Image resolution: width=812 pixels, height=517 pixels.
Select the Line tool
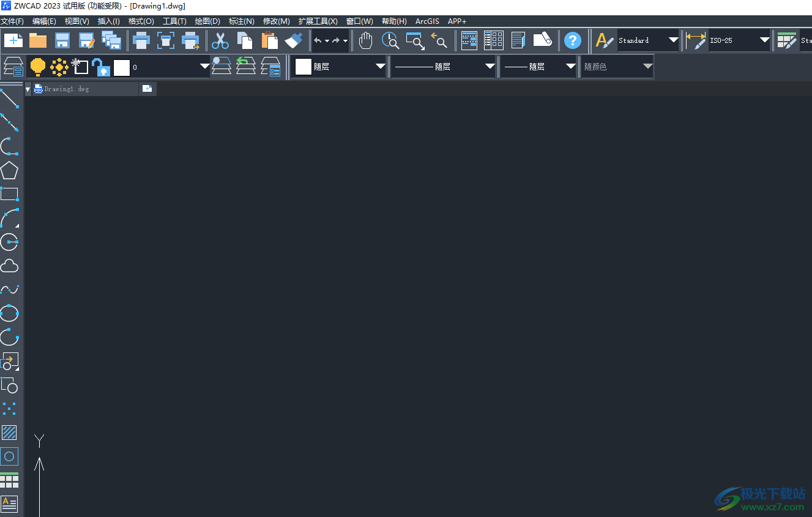(x=9, y=99)
